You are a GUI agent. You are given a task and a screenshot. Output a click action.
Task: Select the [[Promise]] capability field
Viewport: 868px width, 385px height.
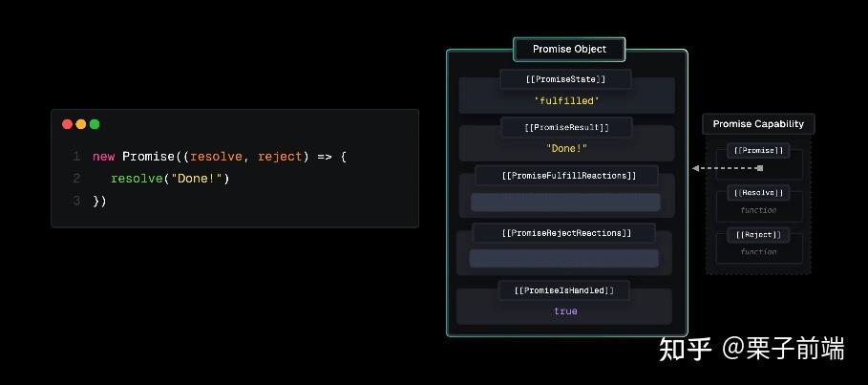tap(758, 151)
